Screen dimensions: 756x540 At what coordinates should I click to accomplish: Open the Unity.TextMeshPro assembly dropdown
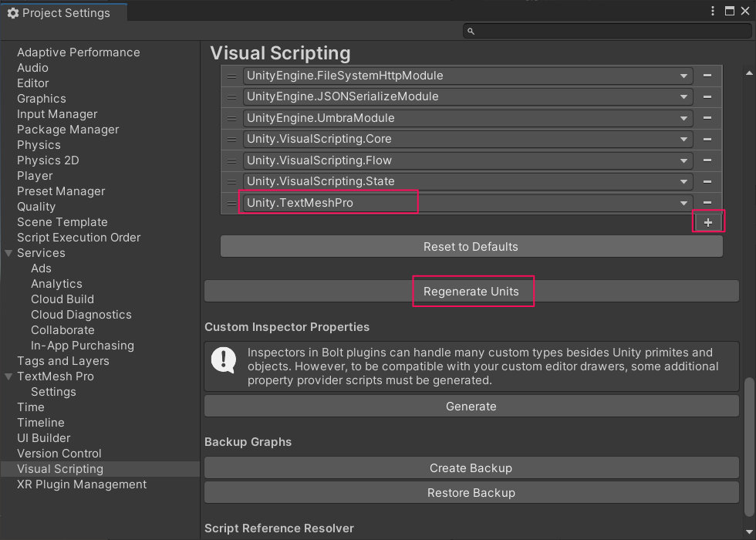tap(683, 203)
